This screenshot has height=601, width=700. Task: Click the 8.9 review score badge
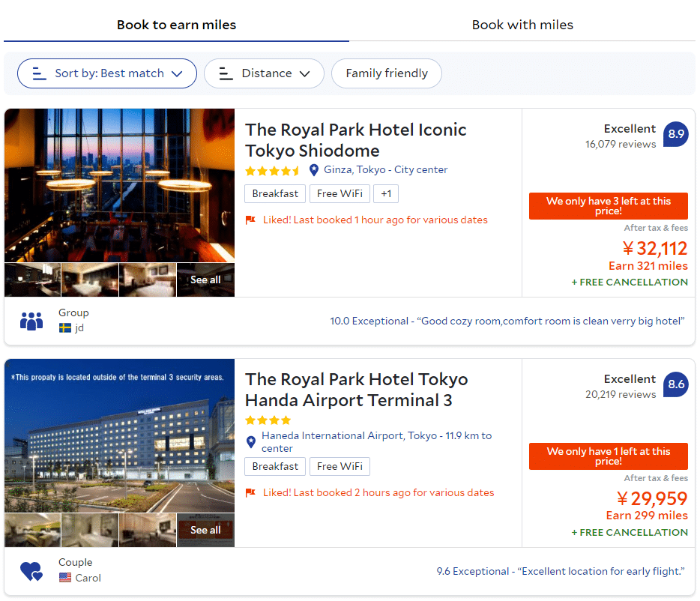pos(676,134)
